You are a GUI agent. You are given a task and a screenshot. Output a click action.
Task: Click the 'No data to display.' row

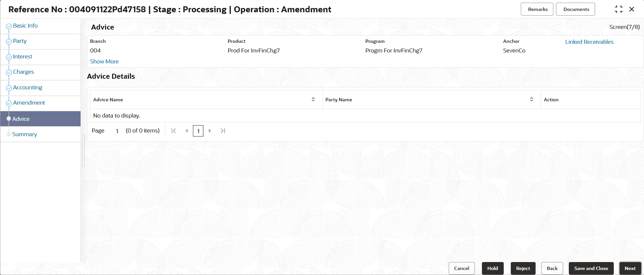pyautogui.click(x=365, y=116)
